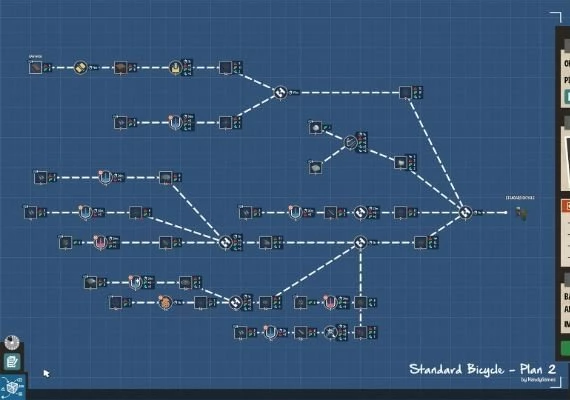Select the assembly node right after the orange machine
Screen dimensions: 570x400
[236, 302]
